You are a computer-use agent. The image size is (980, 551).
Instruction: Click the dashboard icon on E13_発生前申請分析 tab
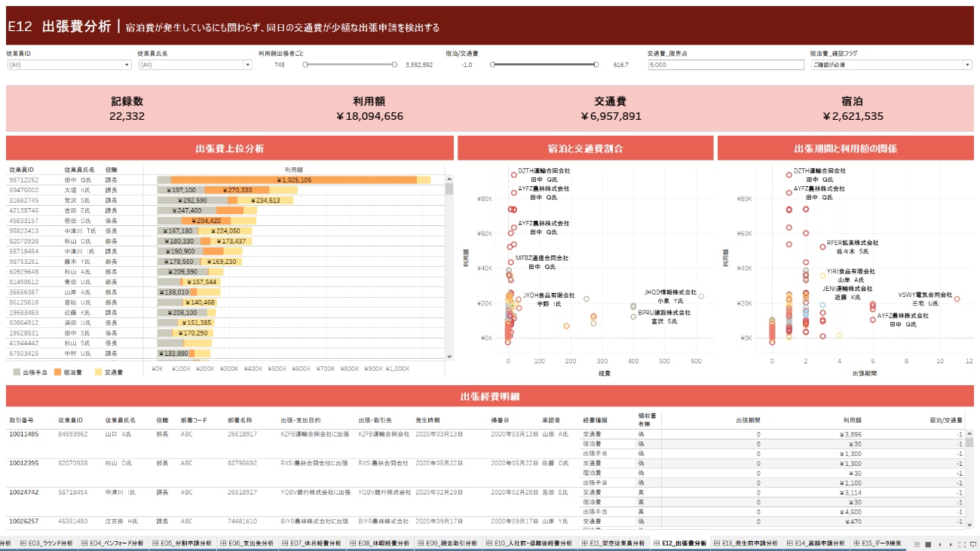tap(717, 543)
